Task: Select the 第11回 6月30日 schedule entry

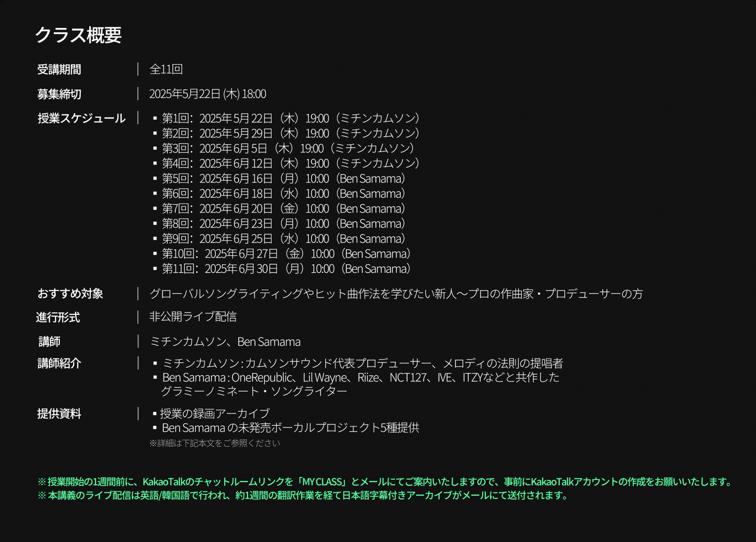Action: [x=286, y=269]
